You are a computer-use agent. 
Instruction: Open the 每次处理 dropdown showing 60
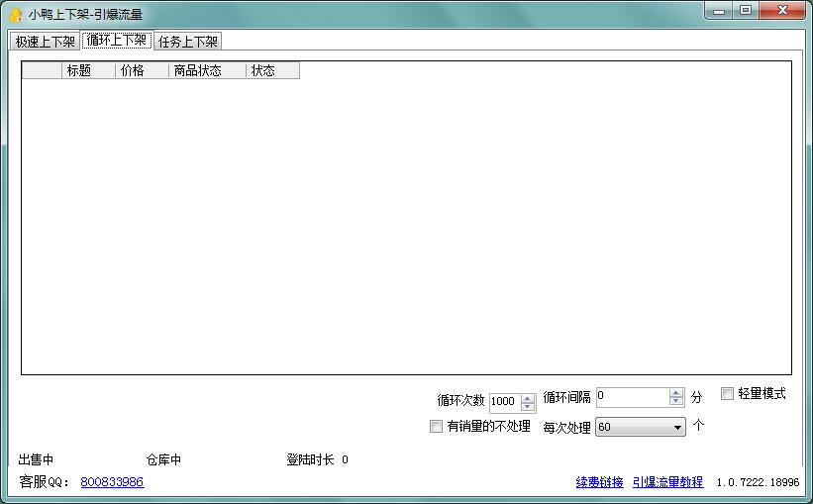[x=641, y=427]
